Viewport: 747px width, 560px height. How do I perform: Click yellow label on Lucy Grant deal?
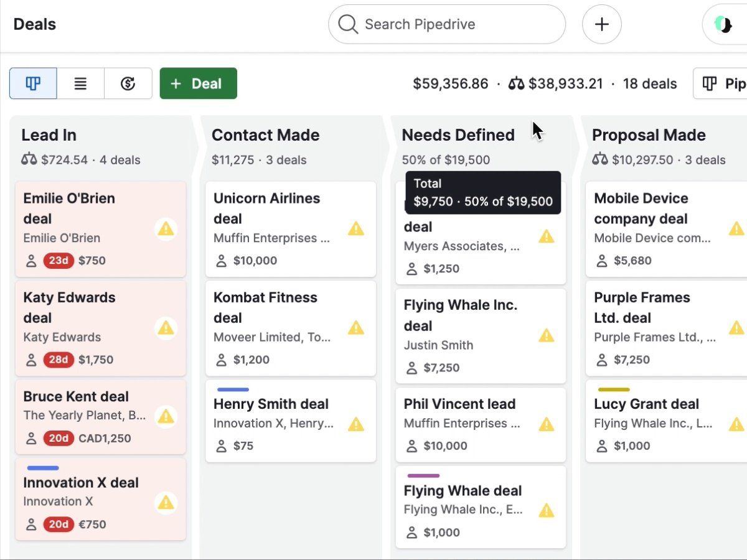(614, 390)
